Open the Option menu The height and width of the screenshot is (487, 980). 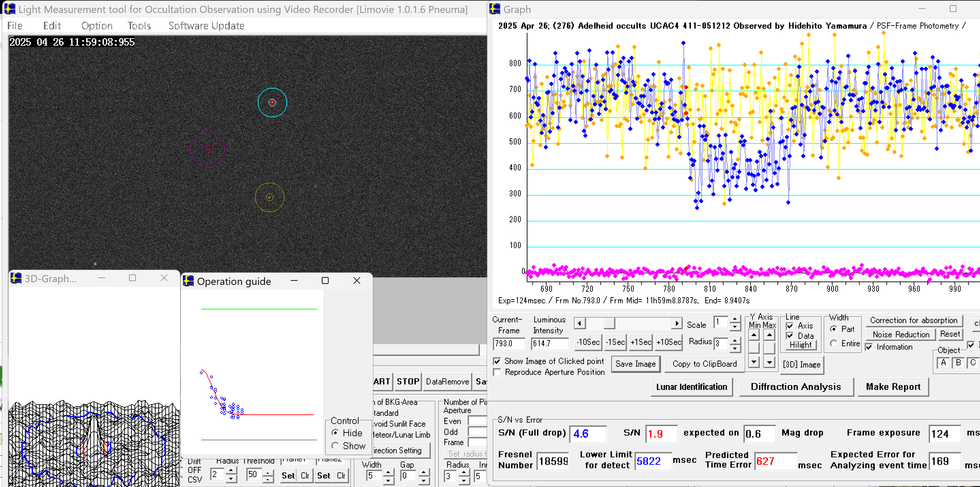click(97, 26)
